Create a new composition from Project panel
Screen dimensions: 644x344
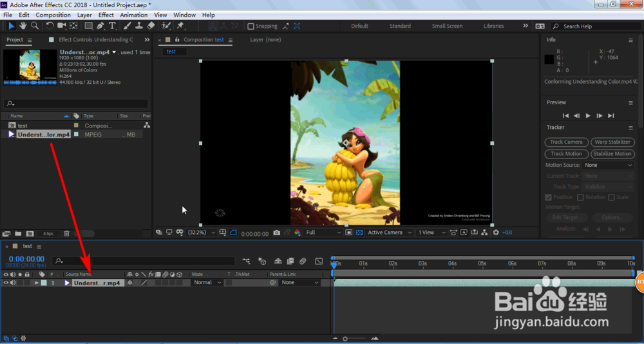(30, 233)
